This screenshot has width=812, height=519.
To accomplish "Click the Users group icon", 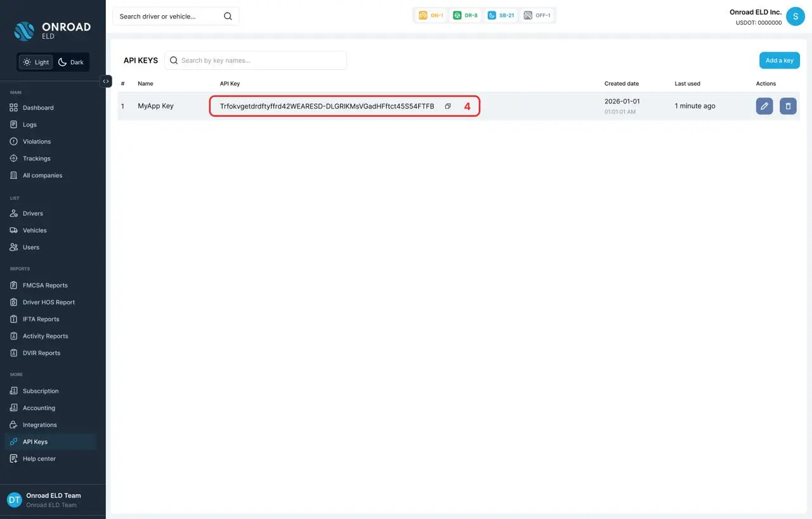I will pyautogui.click(x=13, y=247).
